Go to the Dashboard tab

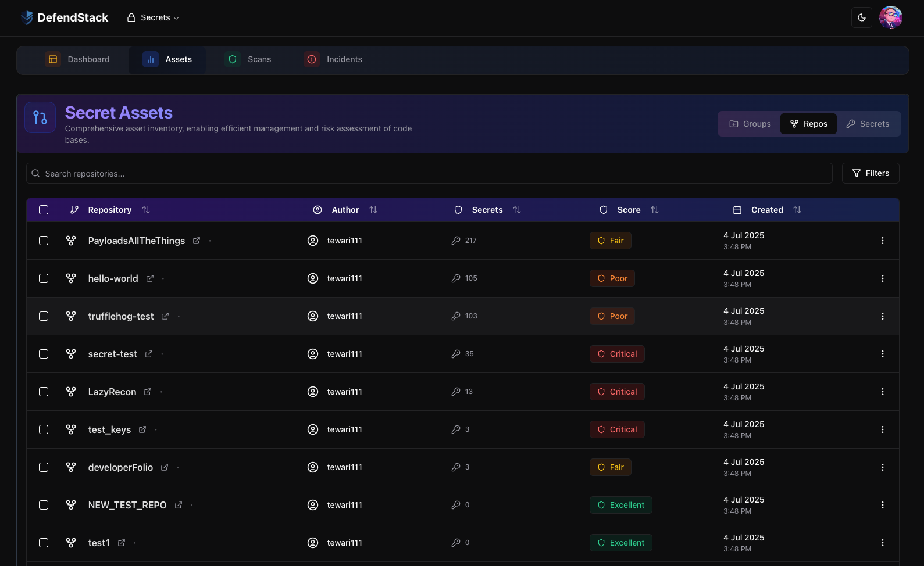click(77, 59)
